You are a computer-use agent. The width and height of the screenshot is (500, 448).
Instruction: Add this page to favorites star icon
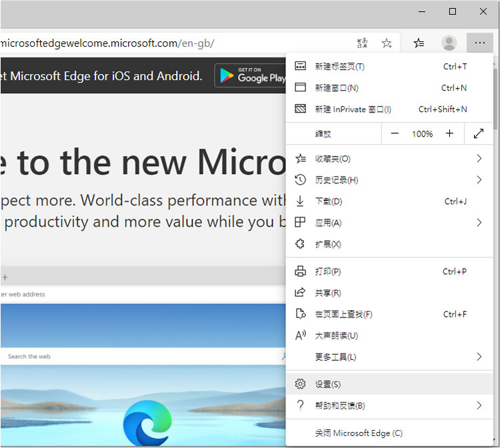tap(387, 43)
